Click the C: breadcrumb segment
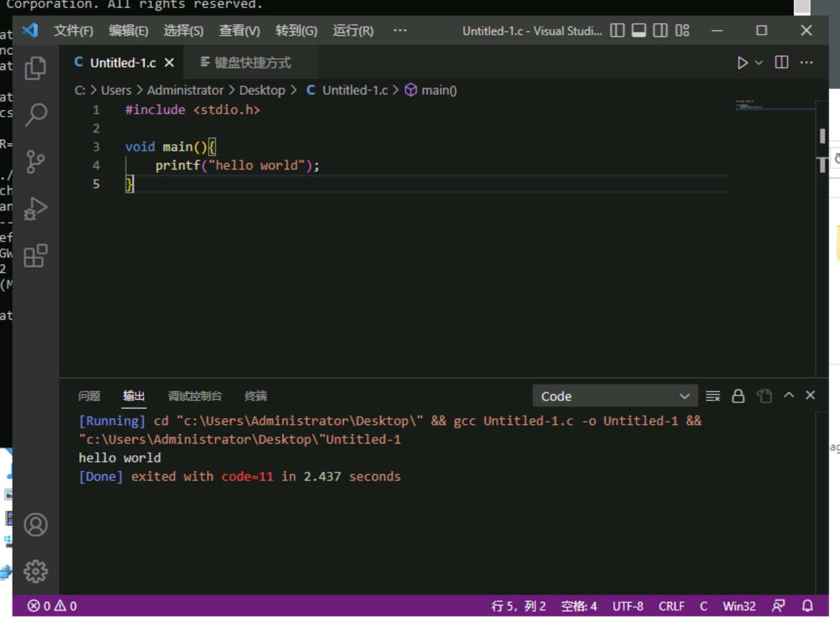The height and width of the screenshot is (630, 840). (x=80, y=90)
